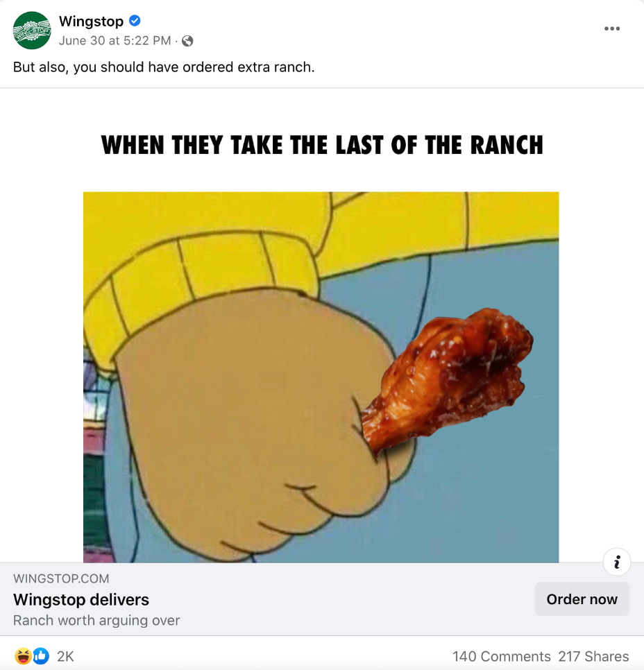Click the "Ranch worth arguing over" description
This screenshot has height=670, width=644.
point(96,621)
